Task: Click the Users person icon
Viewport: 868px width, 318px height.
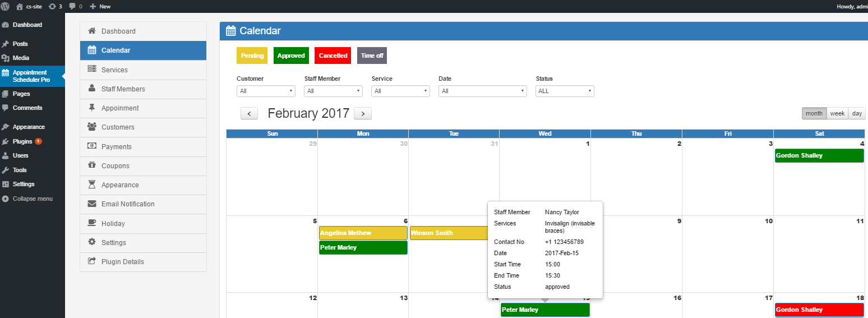Action: (x=6, y=155)
